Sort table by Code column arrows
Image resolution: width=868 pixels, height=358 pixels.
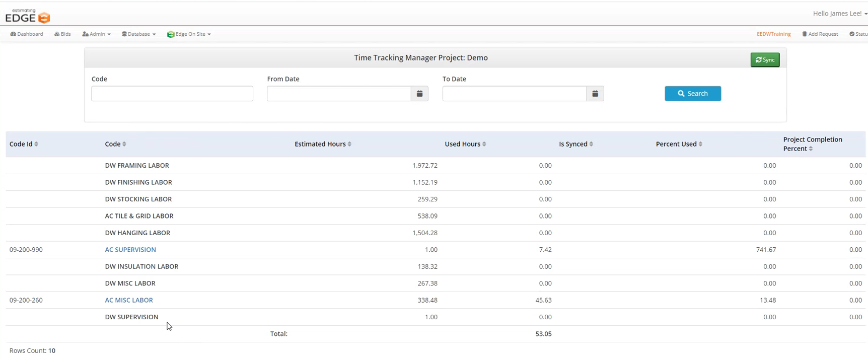(124, 145)
